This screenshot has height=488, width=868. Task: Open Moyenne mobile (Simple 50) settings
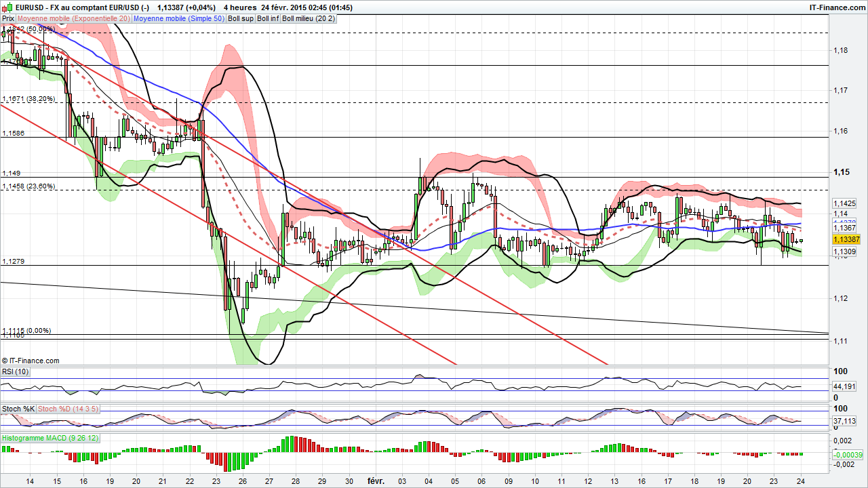(x=179, y=19)
